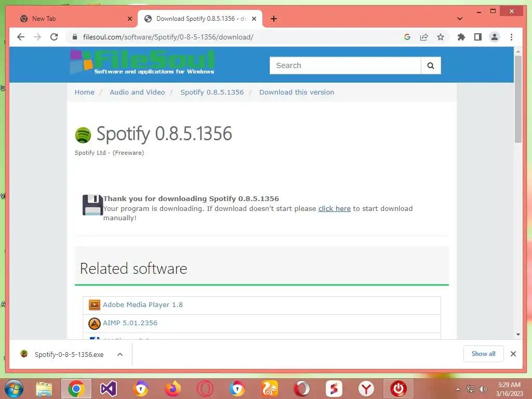Open Spotify 0.8.5.1356 breadcrumb link
The width and height of the screenshot is (532, 399).
[x=212, y=92]
